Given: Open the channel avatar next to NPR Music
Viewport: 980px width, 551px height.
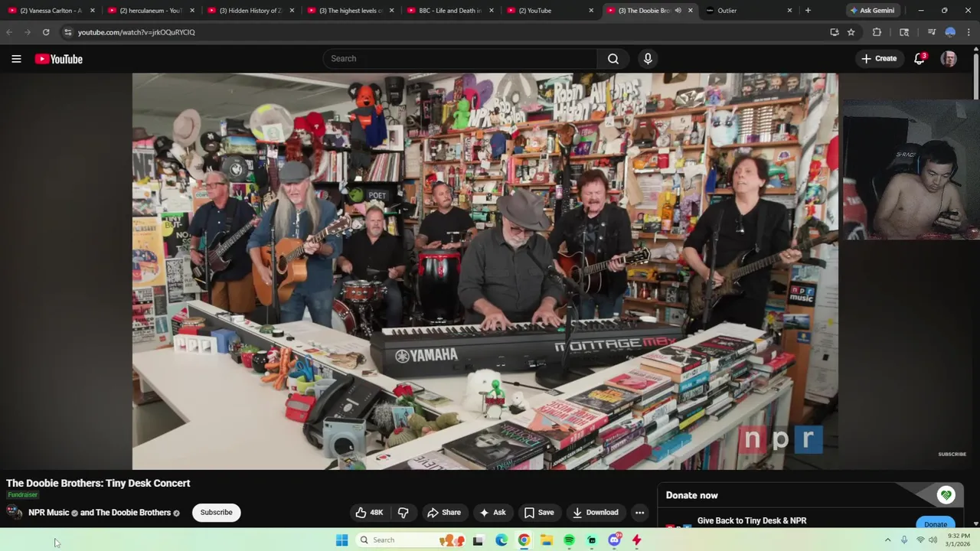Looking at the screenshot, I should coord(15,513).
